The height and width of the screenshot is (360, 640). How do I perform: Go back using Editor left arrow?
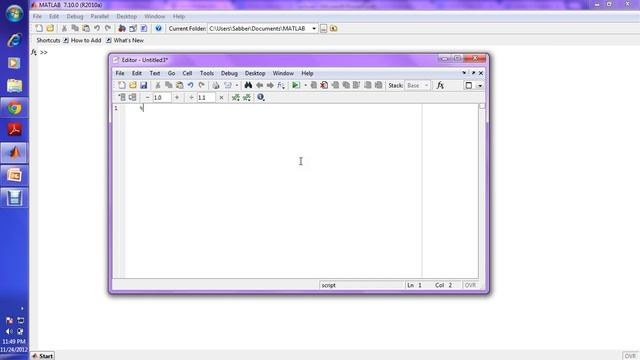(x=259, y=85)
